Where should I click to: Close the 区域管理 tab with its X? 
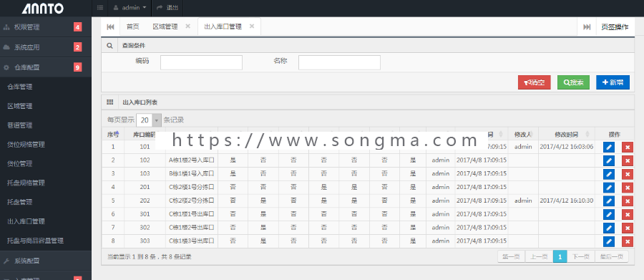pyautogui.click(x=187, y=26)
